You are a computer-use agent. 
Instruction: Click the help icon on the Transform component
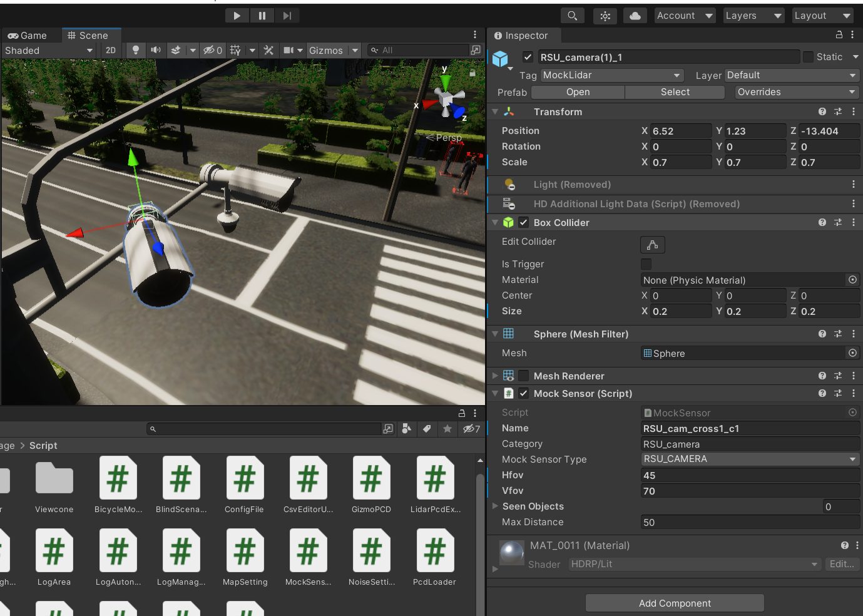coord(822,111)
